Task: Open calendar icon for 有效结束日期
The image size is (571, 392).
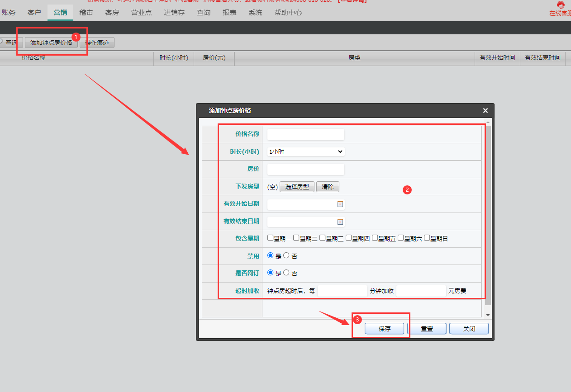Action: pos(340,222)
